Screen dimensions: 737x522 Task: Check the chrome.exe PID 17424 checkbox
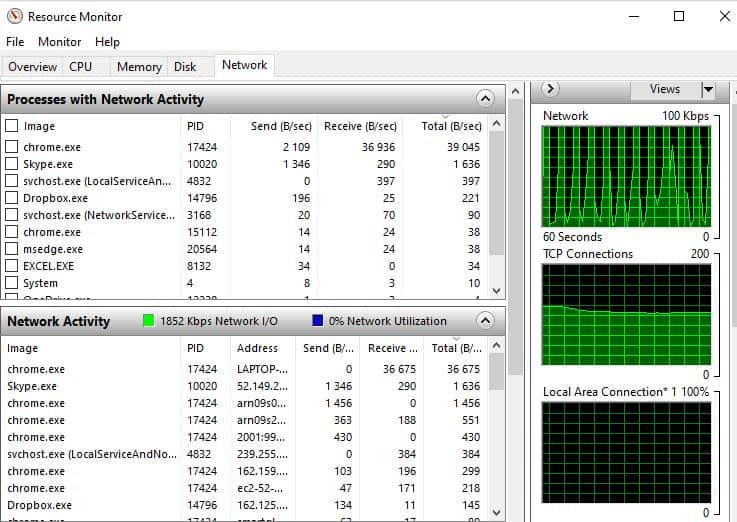pyautogui.click(x=12, y=147)
